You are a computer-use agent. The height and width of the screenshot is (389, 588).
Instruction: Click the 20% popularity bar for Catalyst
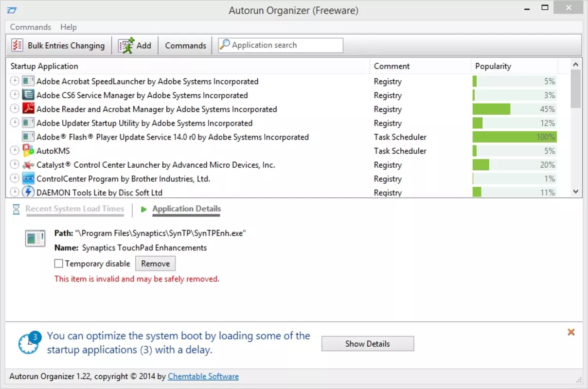point(515,165)
